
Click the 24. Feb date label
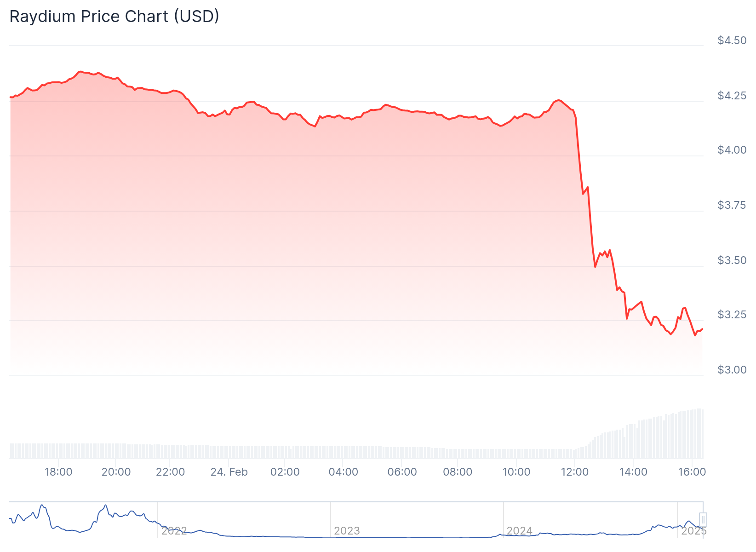coord(229,472)
